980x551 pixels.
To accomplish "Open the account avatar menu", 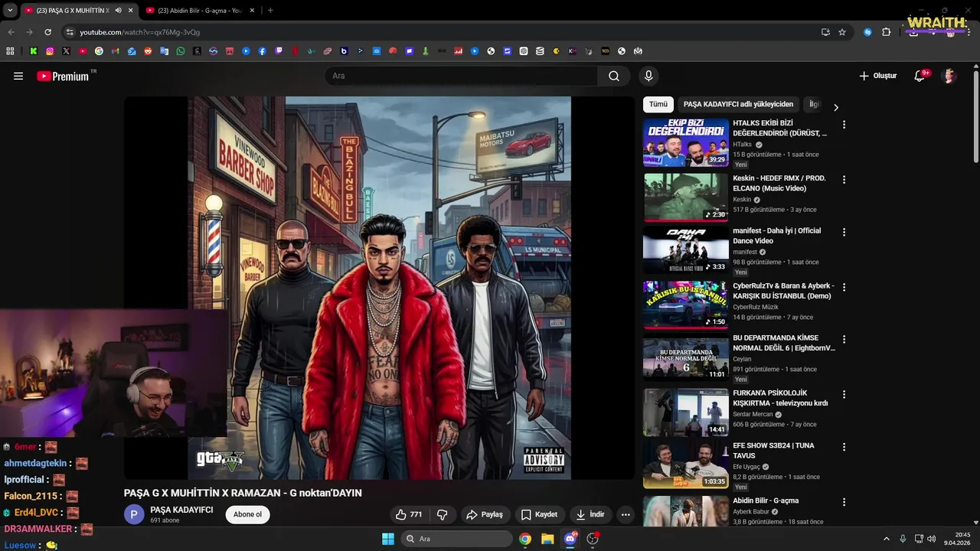I will (949, 76).
